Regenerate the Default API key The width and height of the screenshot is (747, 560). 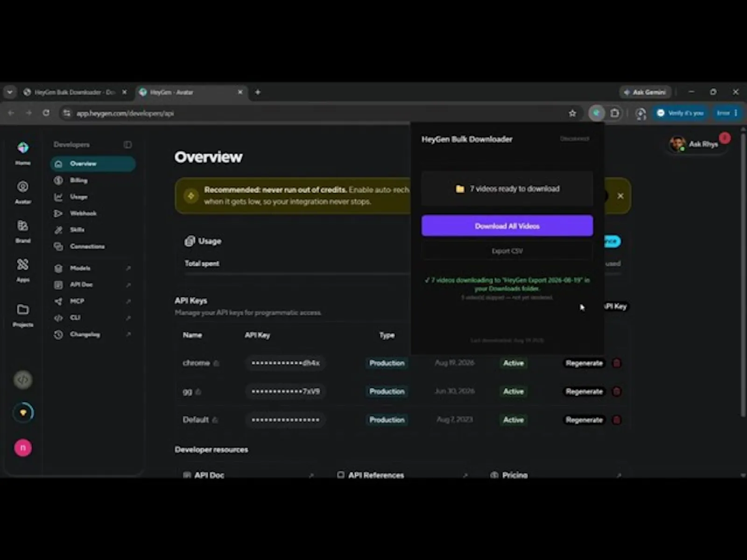point(584,420)
